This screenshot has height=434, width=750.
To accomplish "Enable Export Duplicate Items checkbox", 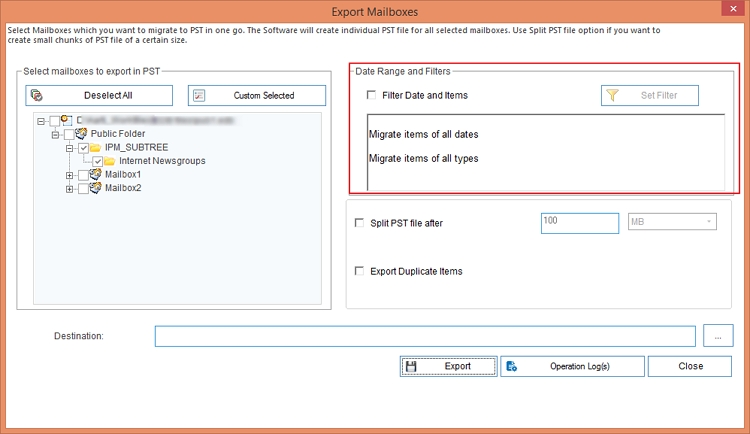I will point(359,271).
